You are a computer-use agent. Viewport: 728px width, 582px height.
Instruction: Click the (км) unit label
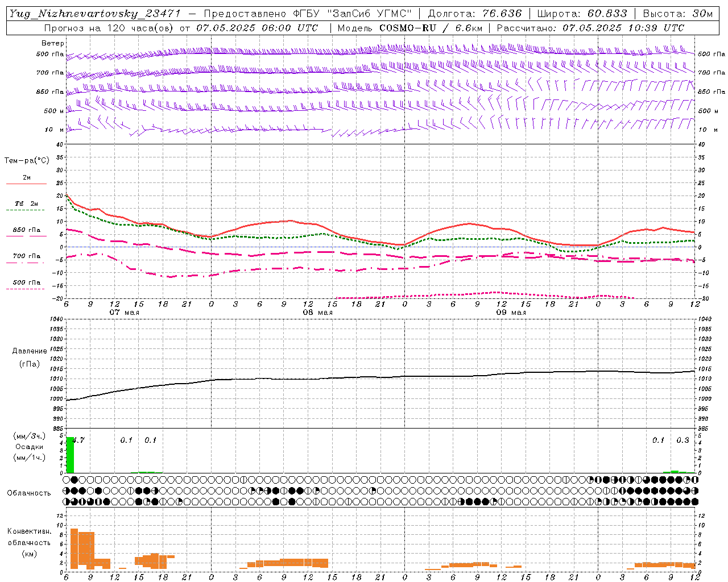(x=29, y=554)
